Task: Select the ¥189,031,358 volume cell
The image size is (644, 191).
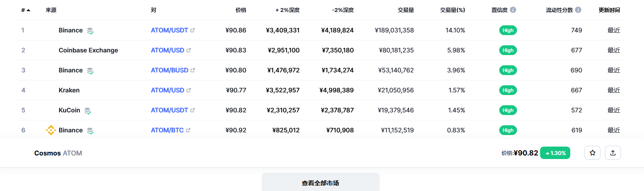Action: (394, 30)
